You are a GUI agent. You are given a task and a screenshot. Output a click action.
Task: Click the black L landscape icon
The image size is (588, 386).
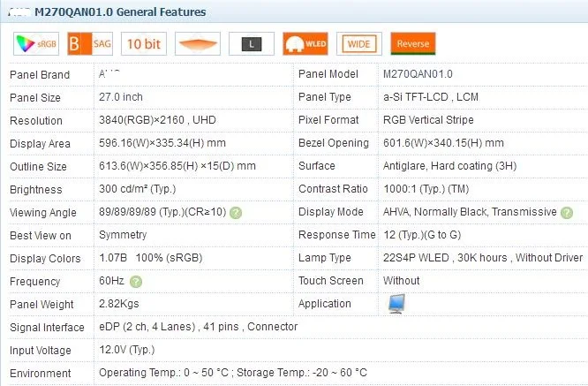pyautogui.click(x=251, y=43)
